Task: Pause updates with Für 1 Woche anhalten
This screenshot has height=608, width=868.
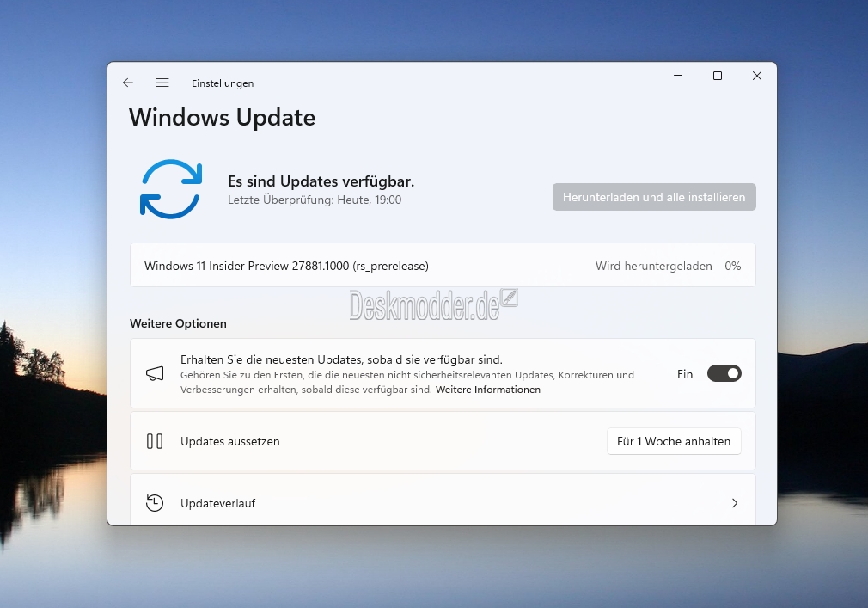Action: (x=674, y=441)
